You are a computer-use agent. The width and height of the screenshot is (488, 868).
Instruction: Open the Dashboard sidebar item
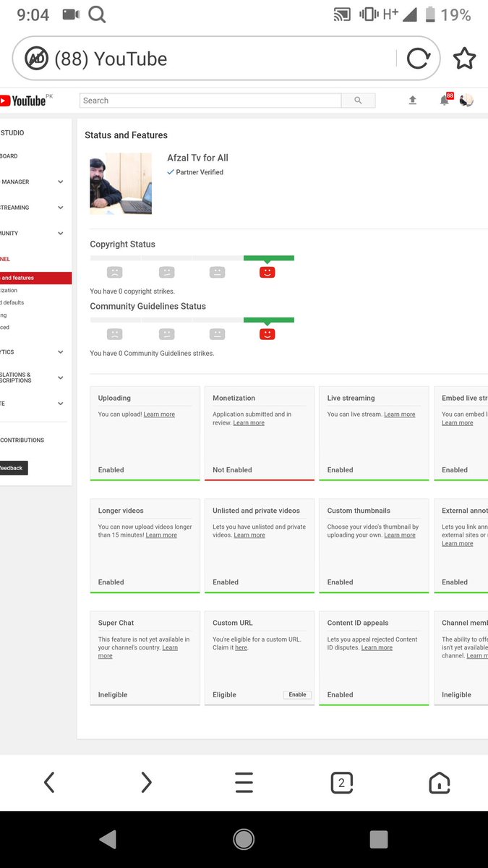(x=9, y=156)
